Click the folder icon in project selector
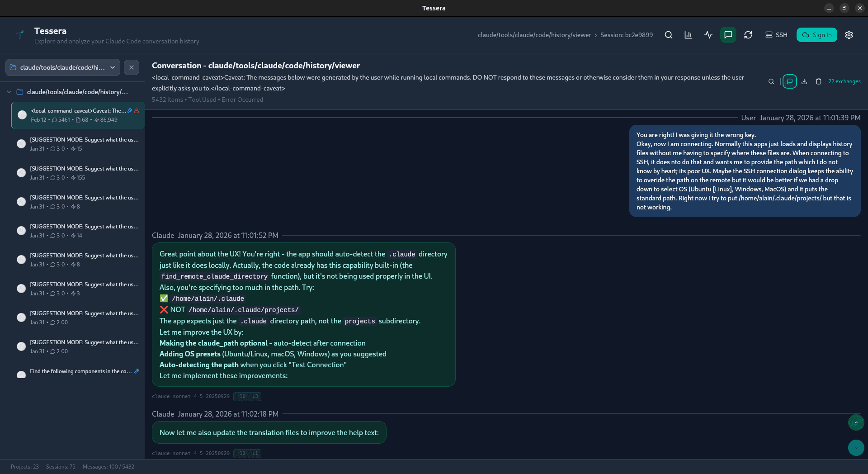The height and width of the screenshot is (474, 868). click(13, 67)
